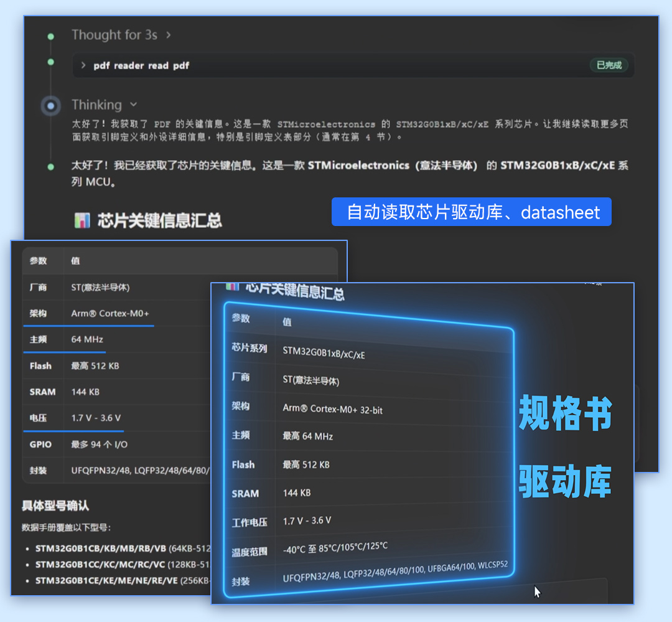The height and width of the screenshot is (622, 672).
Task: Select '144 KB' in the glowing table
Action: click(297, 493)
